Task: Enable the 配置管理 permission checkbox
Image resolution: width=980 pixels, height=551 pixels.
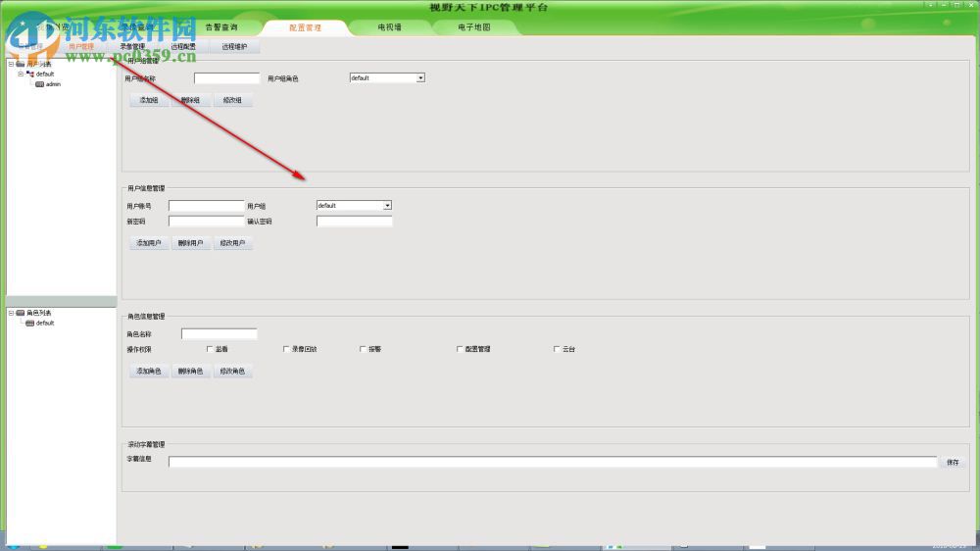Action: point(460,349)
